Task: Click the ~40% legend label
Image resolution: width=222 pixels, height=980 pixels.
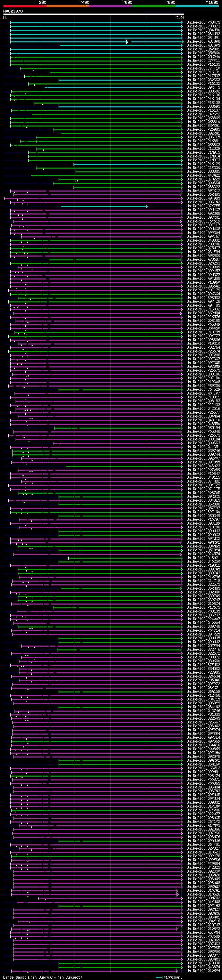Action: [x=84, y=2]
